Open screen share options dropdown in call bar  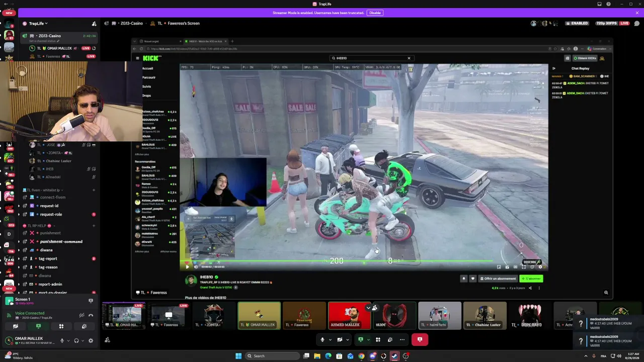pyautogui.click(x=368, y=339)
